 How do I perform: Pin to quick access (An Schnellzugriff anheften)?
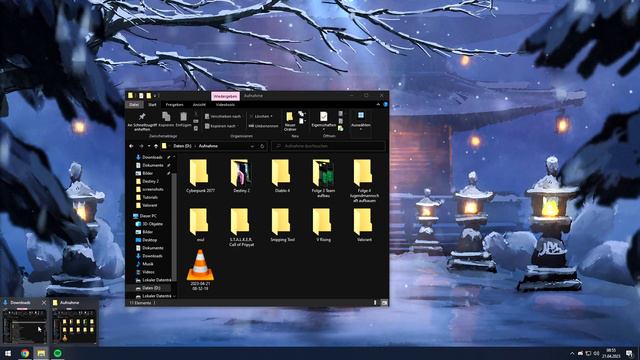click(142, 122)
